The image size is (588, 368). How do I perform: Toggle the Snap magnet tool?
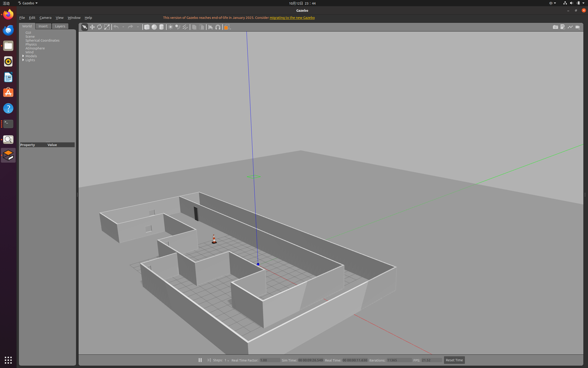[x=218, y=27]
